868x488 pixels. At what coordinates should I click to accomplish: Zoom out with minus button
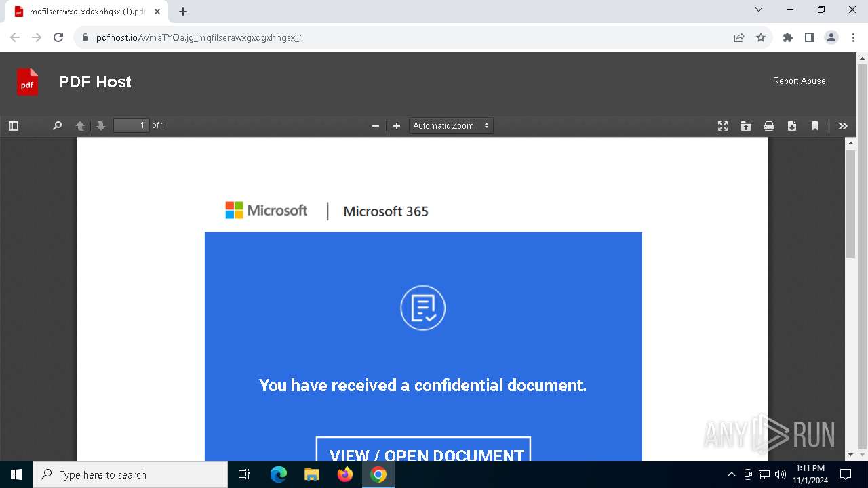tap(376, 125)
